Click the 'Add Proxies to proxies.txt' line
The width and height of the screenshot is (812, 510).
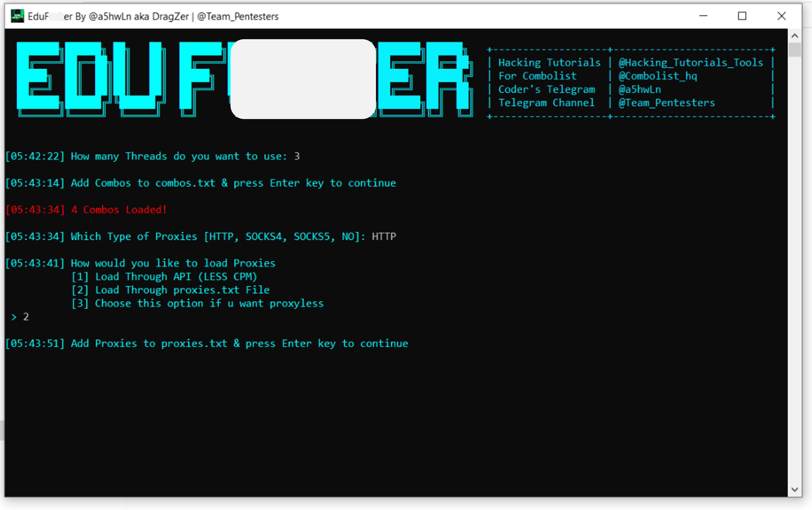point(207,343)
